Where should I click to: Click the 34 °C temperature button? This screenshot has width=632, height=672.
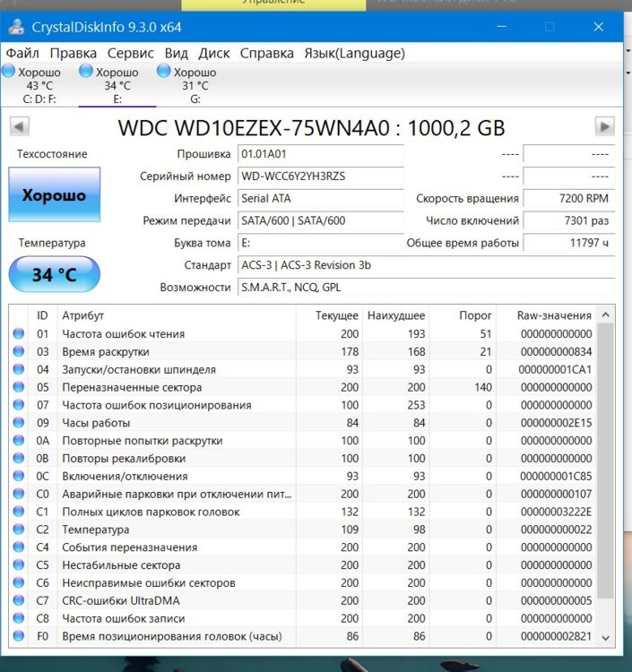(x=54, y=274)
